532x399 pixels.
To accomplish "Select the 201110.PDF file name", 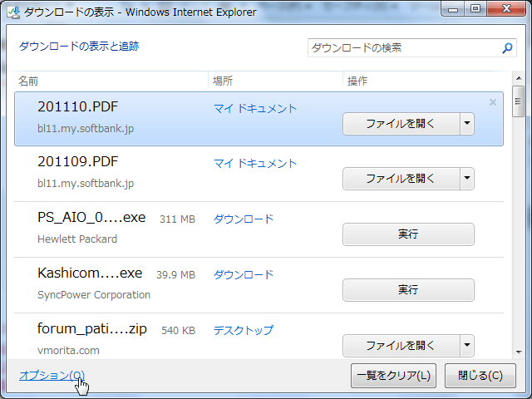I will 77,106.
